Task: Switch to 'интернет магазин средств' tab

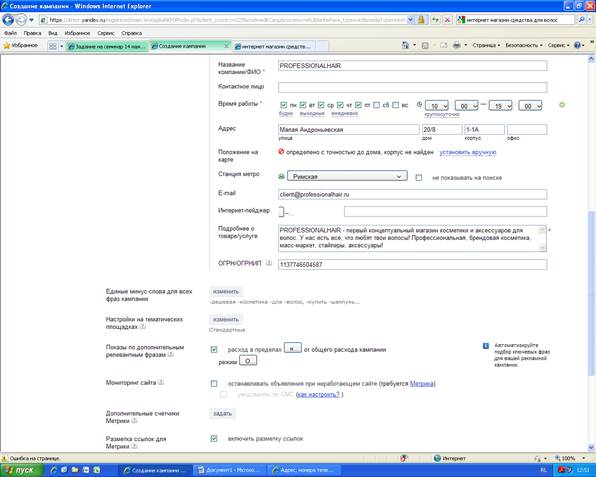Action: tap(273, 46)
